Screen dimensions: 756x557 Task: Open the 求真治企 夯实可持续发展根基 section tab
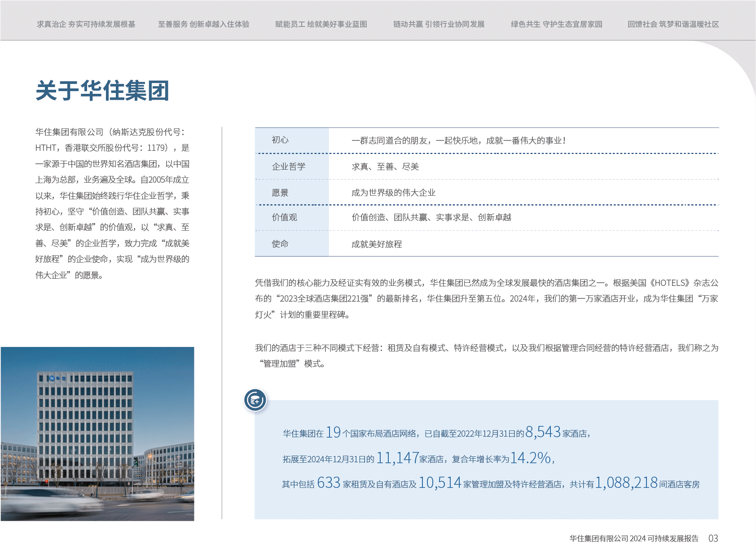[x=86, y=24]
